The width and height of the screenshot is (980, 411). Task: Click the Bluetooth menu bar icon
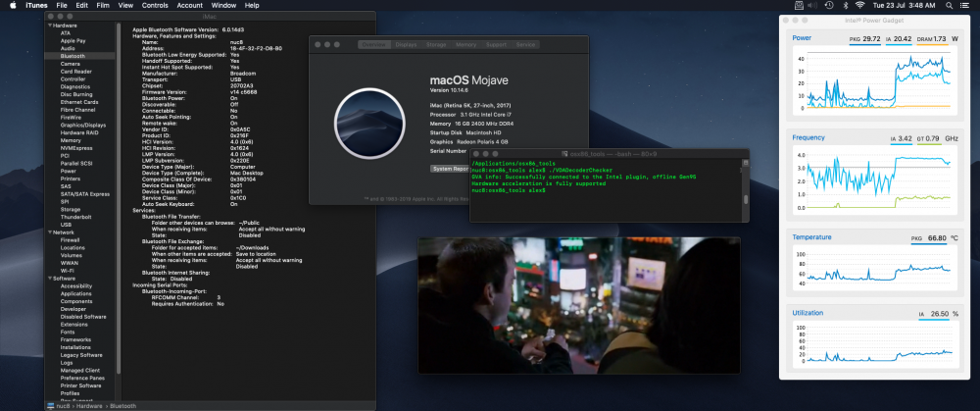coord(846,5)
